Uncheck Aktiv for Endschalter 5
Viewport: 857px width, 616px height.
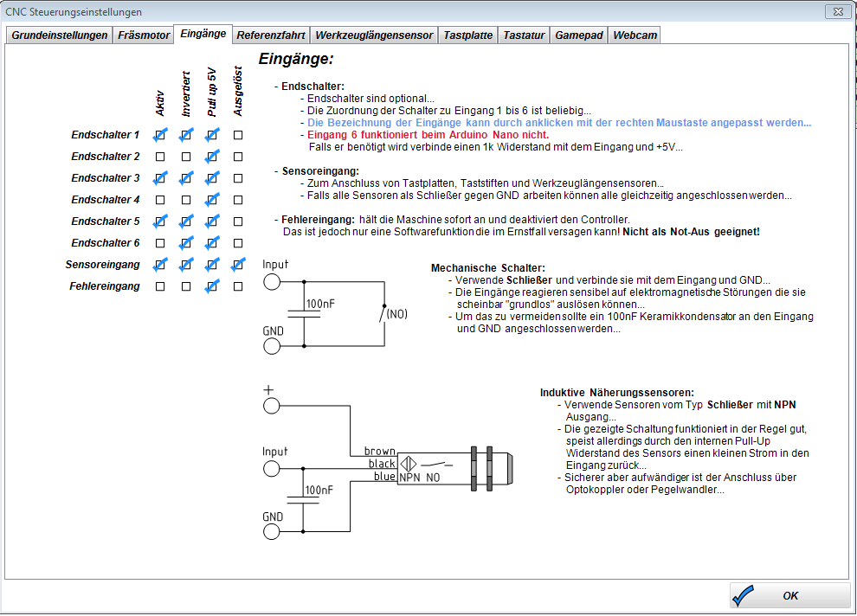click(160, 221)
